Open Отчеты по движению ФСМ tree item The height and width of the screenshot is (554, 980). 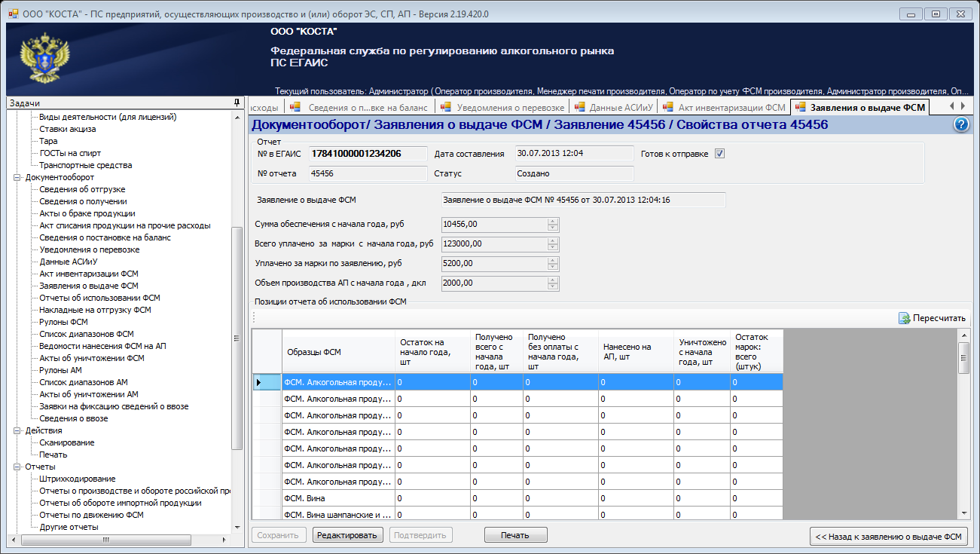pyautogui.click(x=91, y=515)
